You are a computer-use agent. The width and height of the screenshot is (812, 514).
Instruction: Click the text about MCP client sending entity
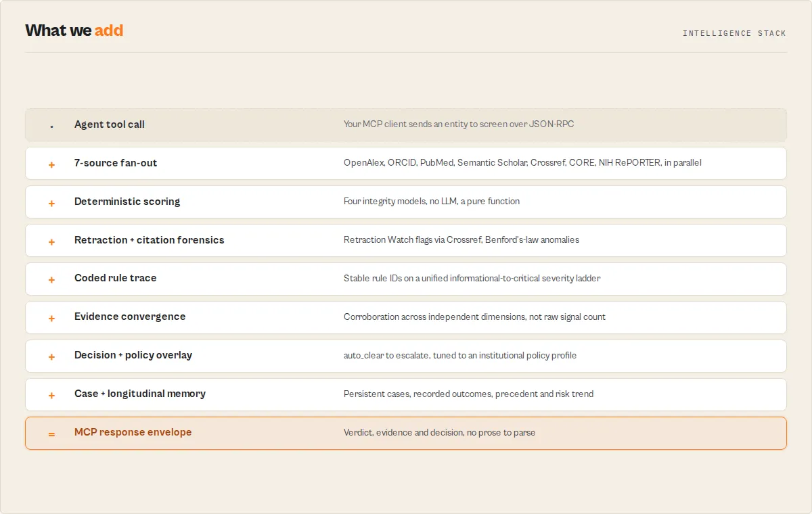point(459,124)
